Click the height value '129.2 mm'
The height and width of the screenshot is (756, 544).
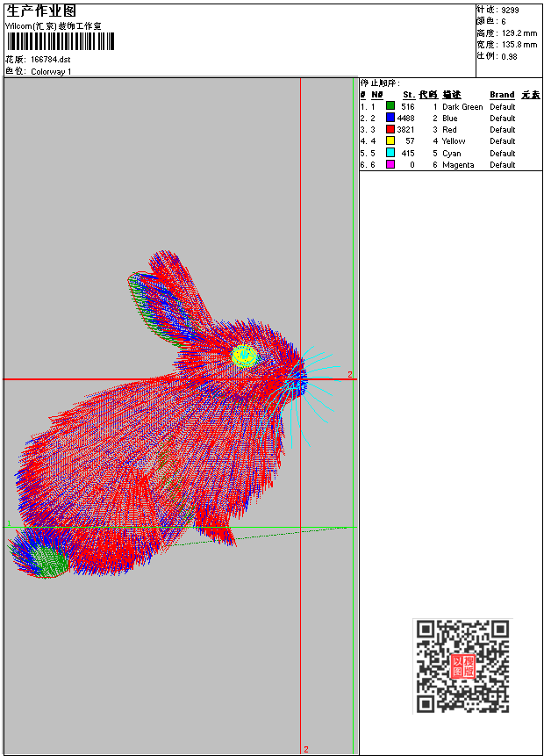point(519,33)
